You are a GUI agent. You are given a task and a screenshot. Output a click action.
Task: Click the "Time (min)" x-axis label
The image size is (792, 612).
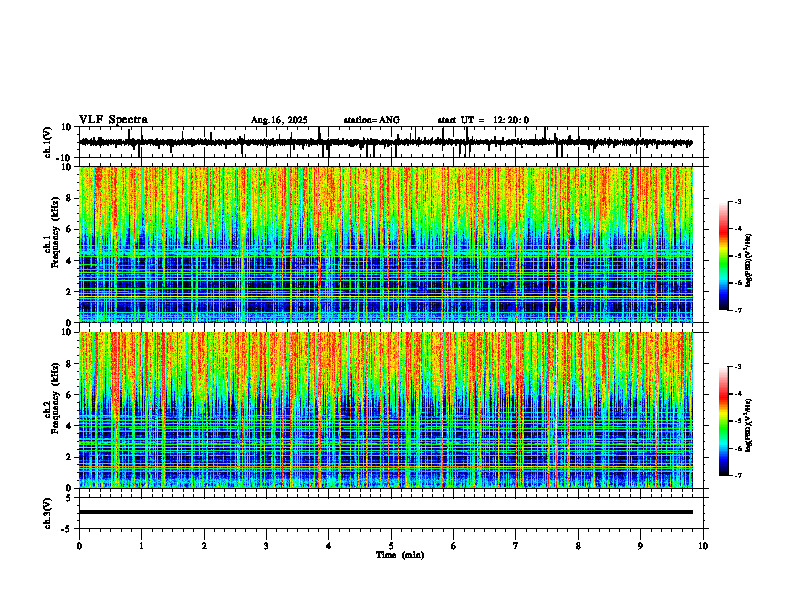400,555
